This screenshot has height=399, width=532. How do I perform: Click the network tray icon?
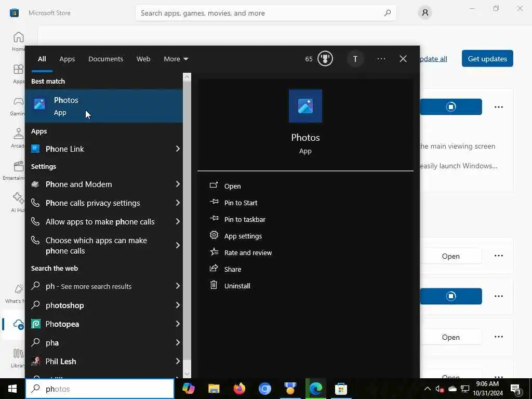pyautogui.click(x=465, y=389)
